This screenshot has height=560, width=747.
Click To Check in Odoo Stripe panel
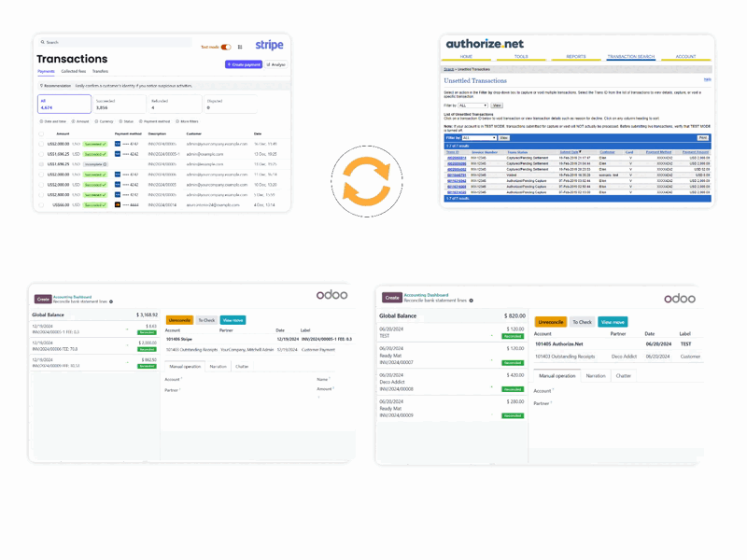tap(206, 320)
